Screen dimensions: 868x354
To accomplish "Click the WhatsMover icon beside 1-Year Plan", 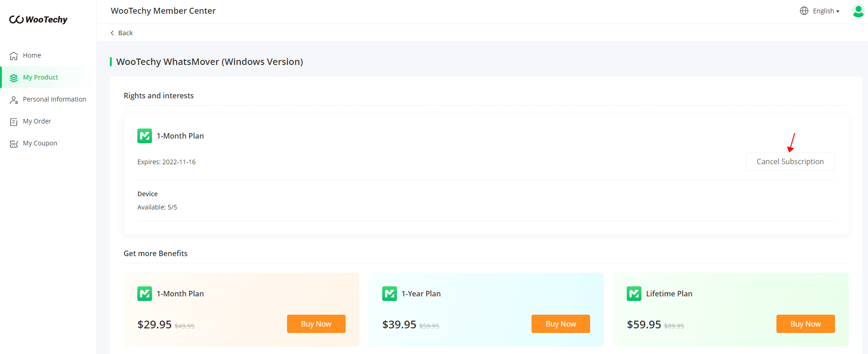I will [390, 294].
